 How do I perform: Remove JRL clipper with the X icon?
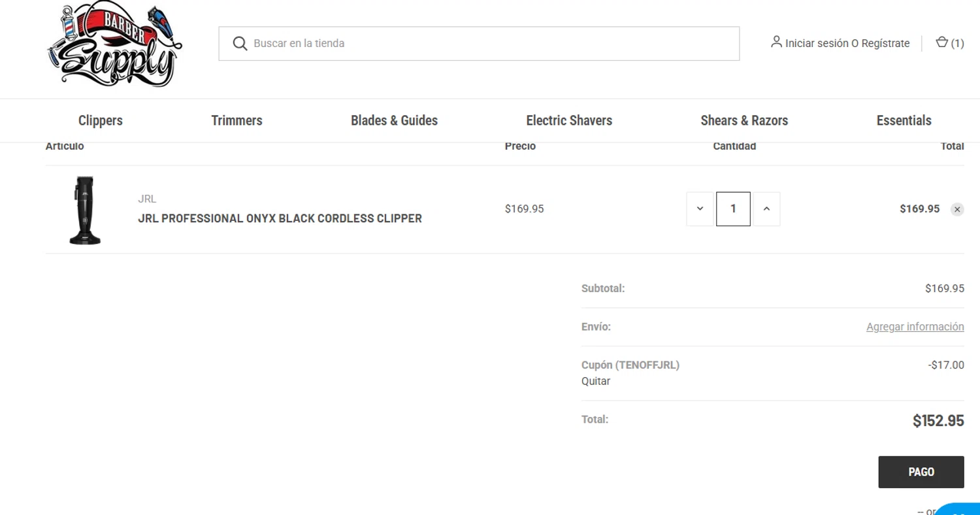(957, 209)
